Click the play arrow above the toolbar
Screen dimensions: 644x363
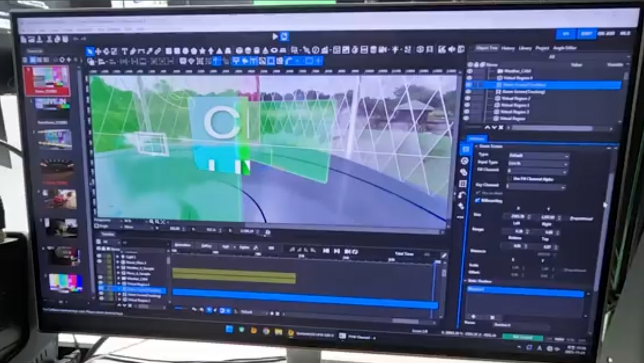[x=275, y=37]
